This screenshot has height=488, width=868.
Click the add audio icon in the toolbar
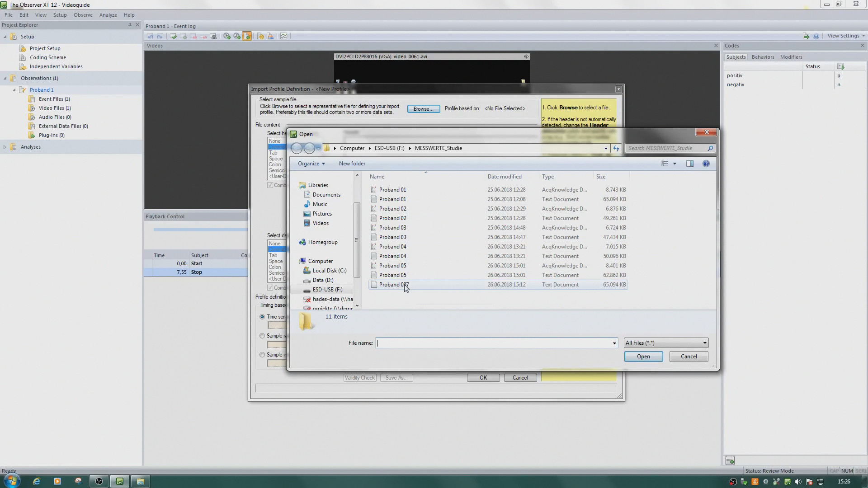237,36
